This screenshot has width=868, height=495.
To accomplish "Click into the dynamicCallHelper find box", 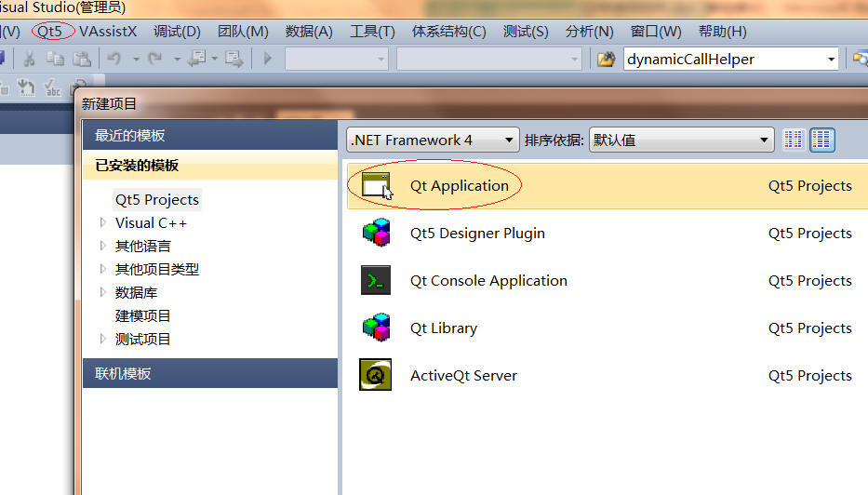I will (723, 59).
